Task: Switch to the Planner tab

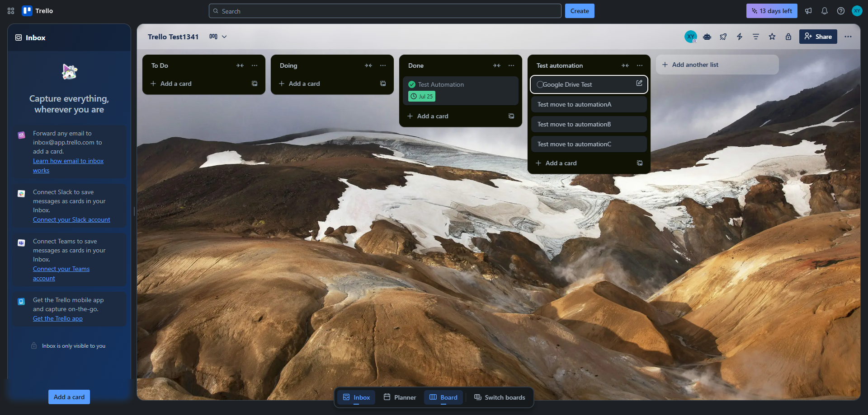Action: 400,397
